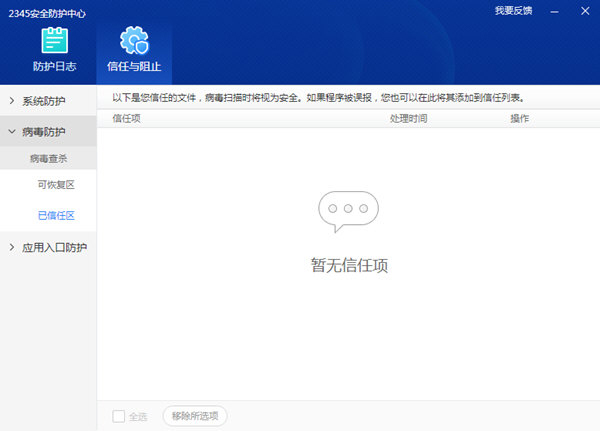Open the 防护日志 protection log icon
600x431 pixels.
(x=55, y=41)
